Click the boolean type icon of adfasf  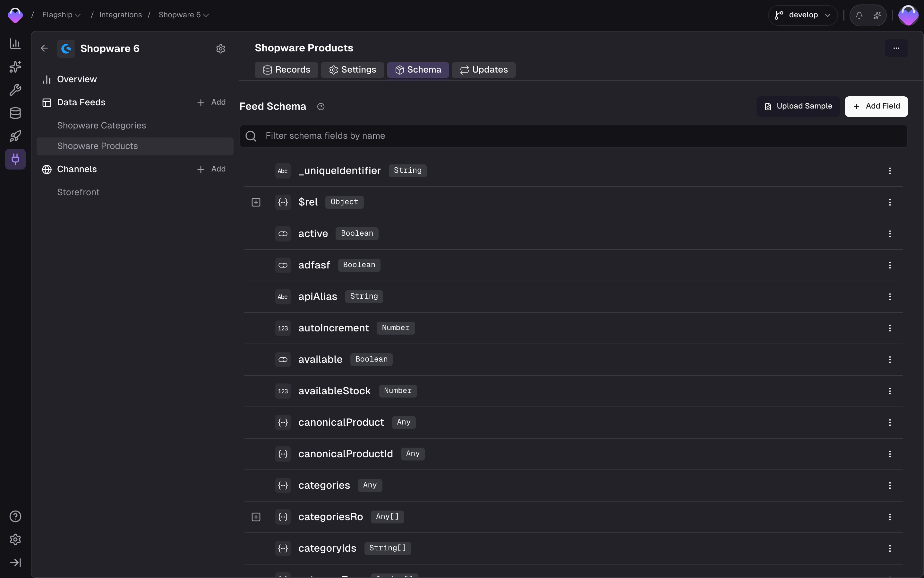coord(283,265)
